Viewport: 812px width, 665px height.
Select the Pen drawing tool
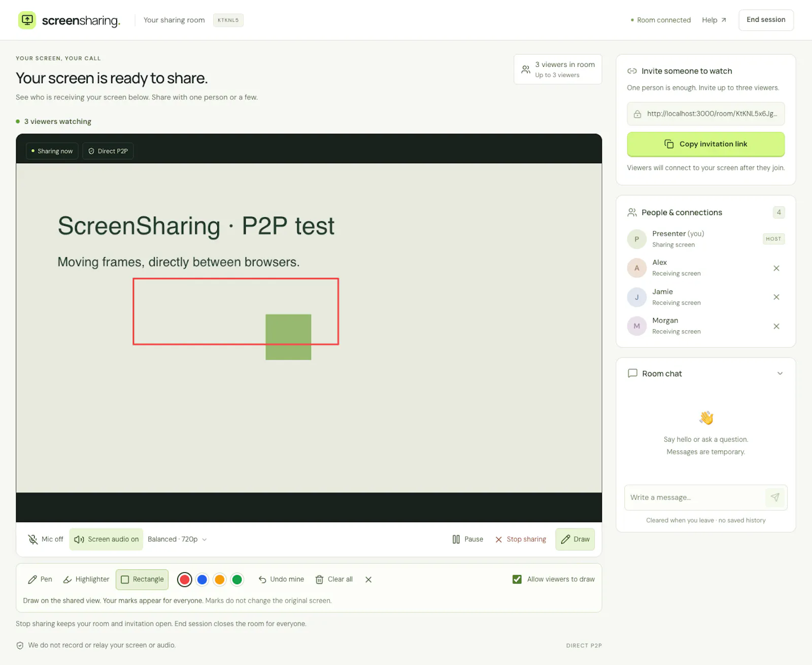point(40,579)
